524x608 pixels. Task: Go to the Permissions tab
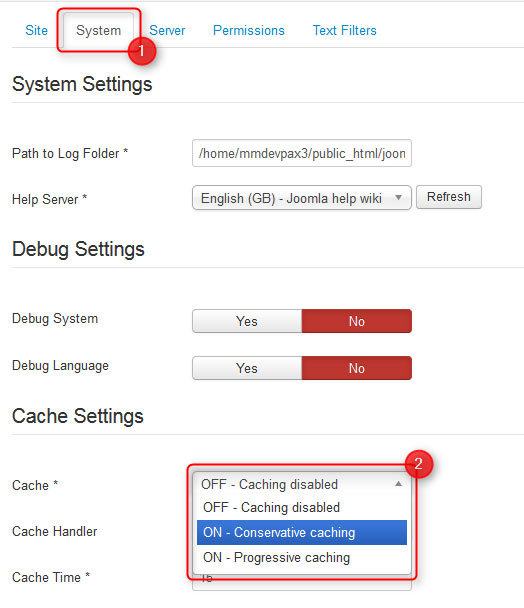(249, 30)
